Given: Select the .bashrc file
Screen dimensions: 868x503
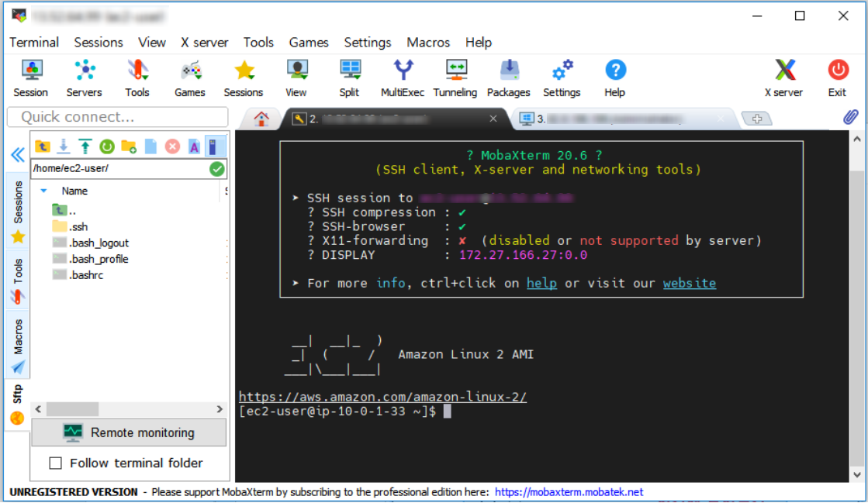Looking at the screenshot, I should (78, 275).
